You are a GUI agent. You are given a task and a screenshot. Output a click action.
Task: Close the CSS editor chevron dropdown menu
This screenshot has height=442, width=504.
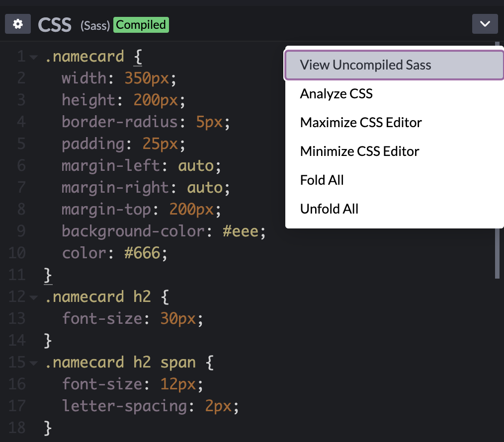(485, 24)
